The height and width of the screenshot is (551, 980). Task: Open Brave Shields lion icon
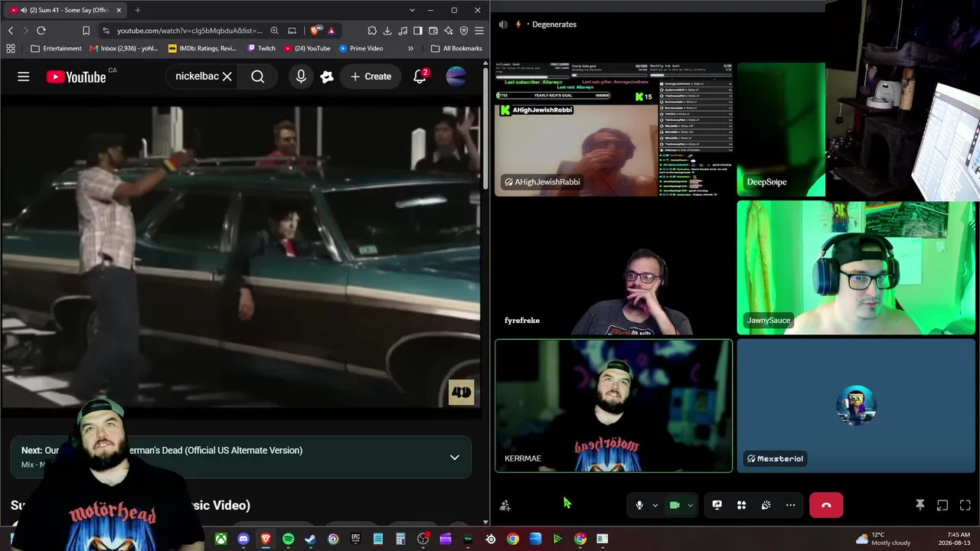click(x=315, y=31)
